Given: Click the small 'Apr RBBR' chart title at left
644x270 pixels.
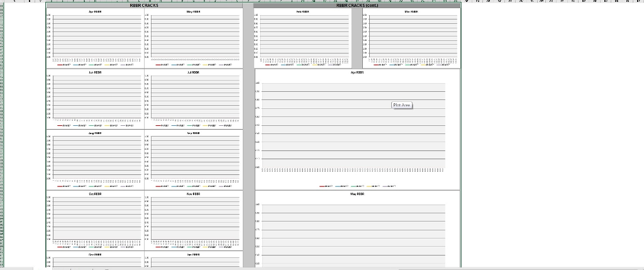Looking at the screenshot, I should click(96, 12).
